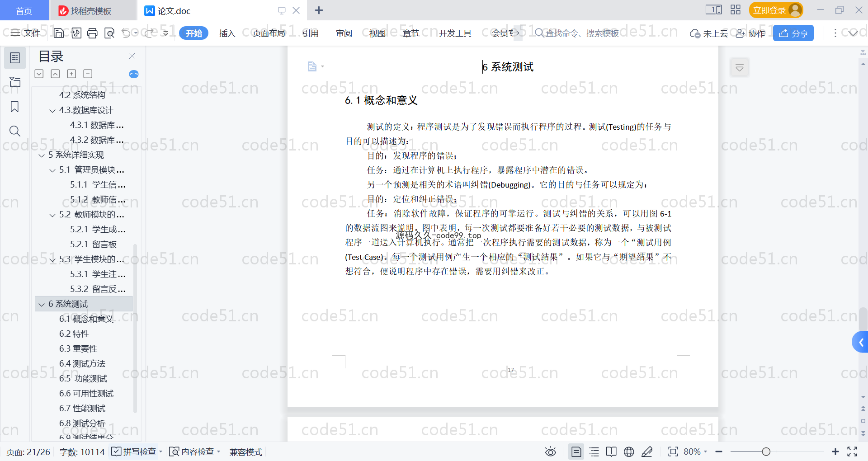Click the Print icon in toolbar
The height and width of the screenshot is (461, 868).
click(x=92, y=33)
